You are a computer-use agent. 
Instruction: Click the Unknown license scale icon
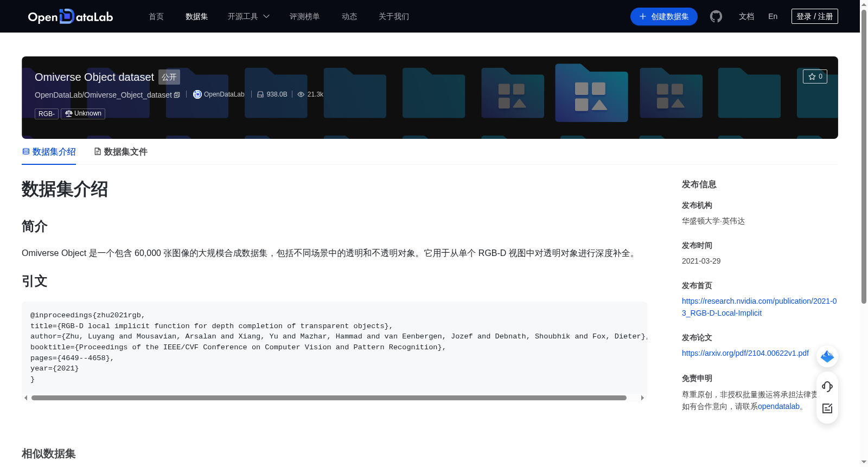(x=69, y=113)
